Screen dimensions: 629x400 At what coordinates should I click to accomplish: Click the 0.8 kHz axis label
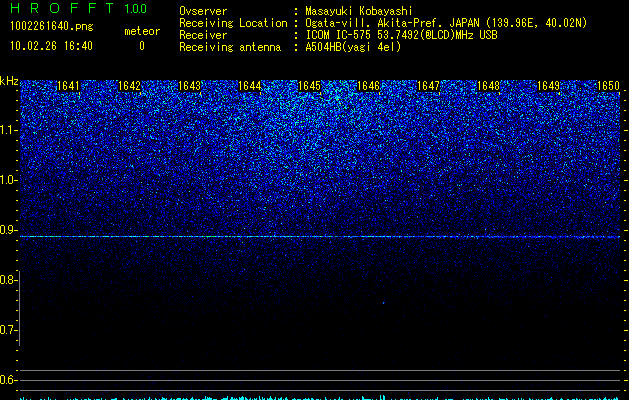pyautogui.click(x=8, y=280)
